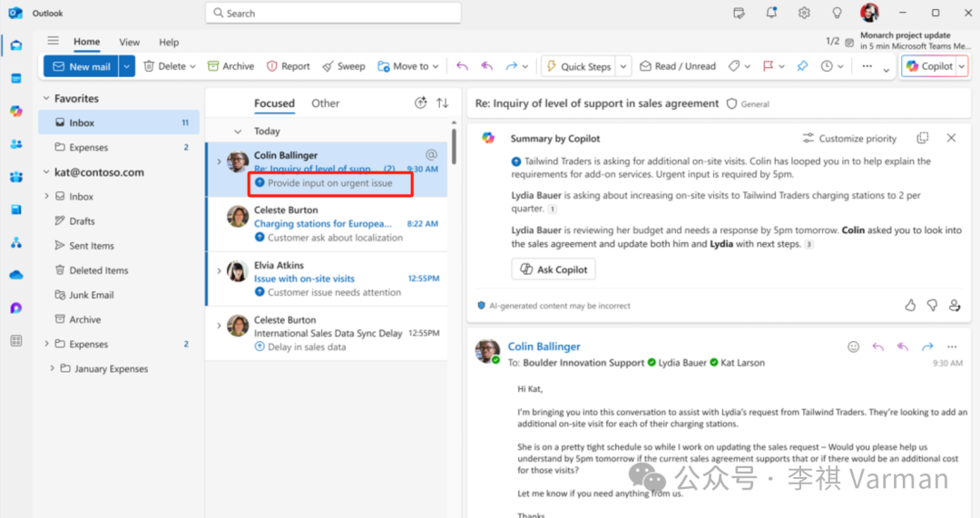Image resolution: width=980 pixels, height=518 pixels.
Task: Click the Report button
Action: pos(289,66)
